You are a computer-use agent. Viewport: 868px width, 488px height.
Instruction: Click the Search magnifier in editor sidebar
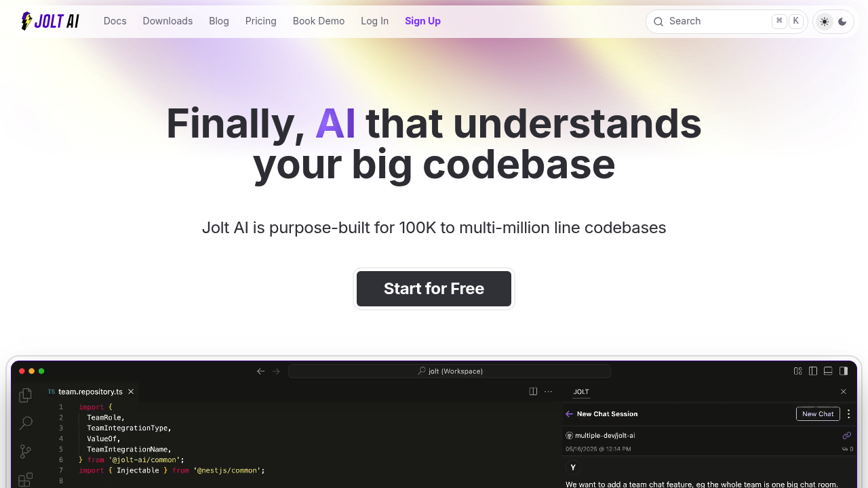[x=26, y=424]
